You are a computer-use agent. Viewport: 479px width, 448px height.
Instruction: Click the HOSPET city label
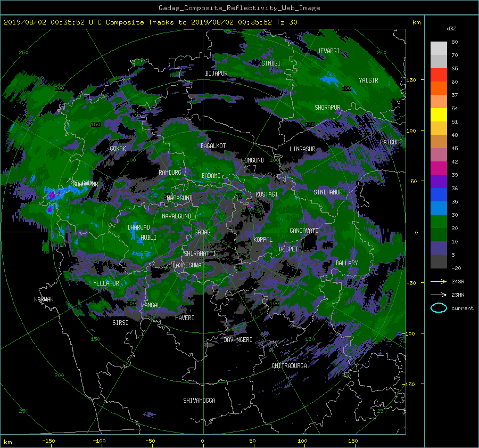point(288,249)
